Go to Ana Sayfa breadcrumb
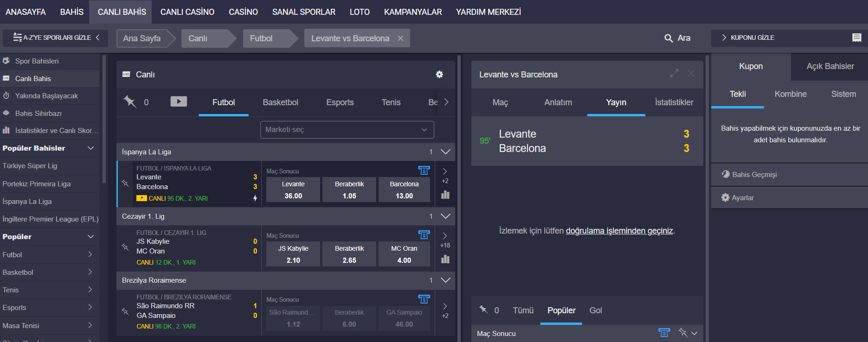Viewport: 868px width, 342px height. 142,38
